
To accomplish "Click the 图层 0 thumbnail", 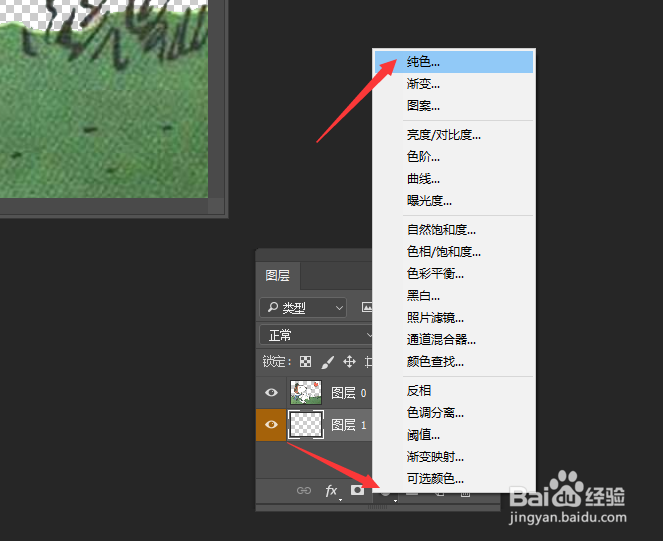I will [306, 393].
